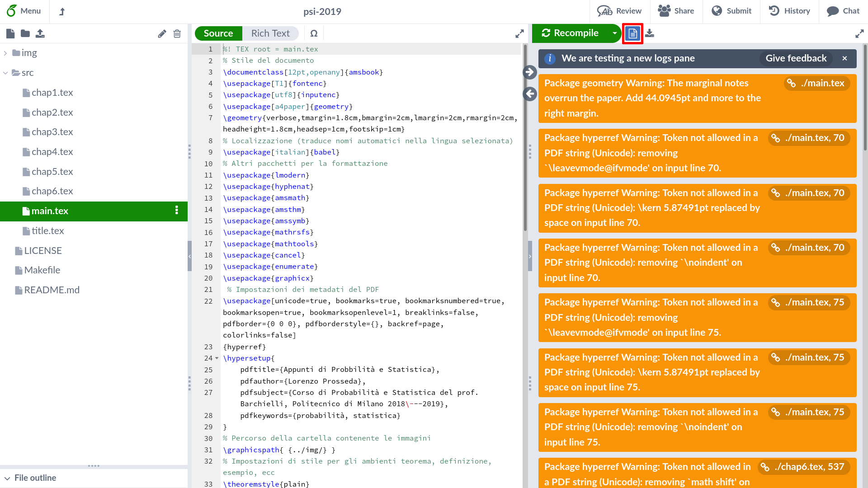Open the Recompile options dropdown
Viewport: 868px width, 488px height.
(x=615, y=33)
